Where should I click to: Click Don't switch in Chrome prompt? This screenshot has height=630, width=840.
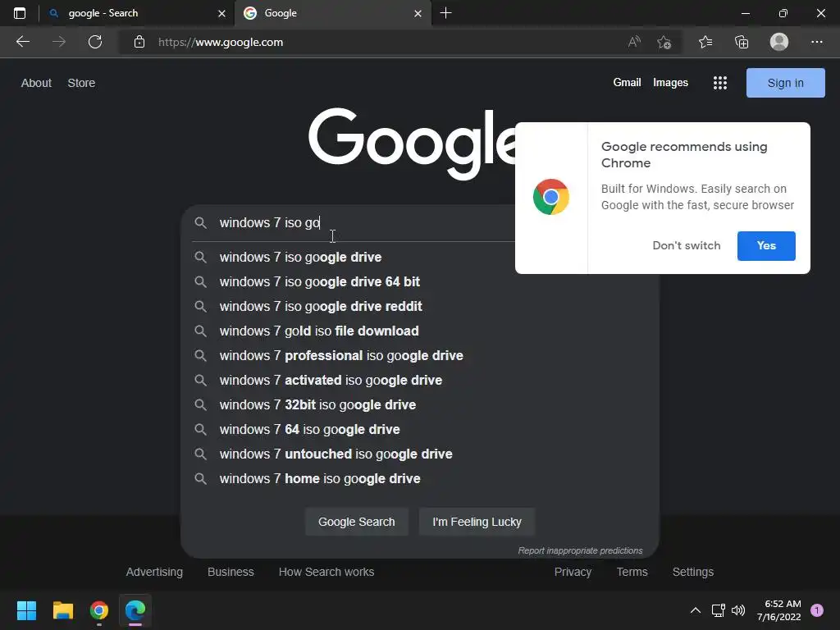pyautogui.click(x=687, y=246)
